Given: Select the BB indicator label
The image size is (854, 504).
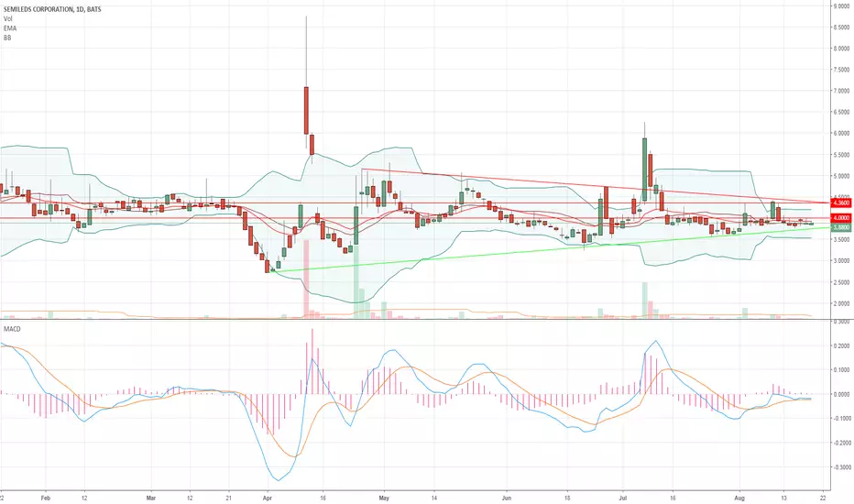Looking at the screenshot, I should [7, 38].
